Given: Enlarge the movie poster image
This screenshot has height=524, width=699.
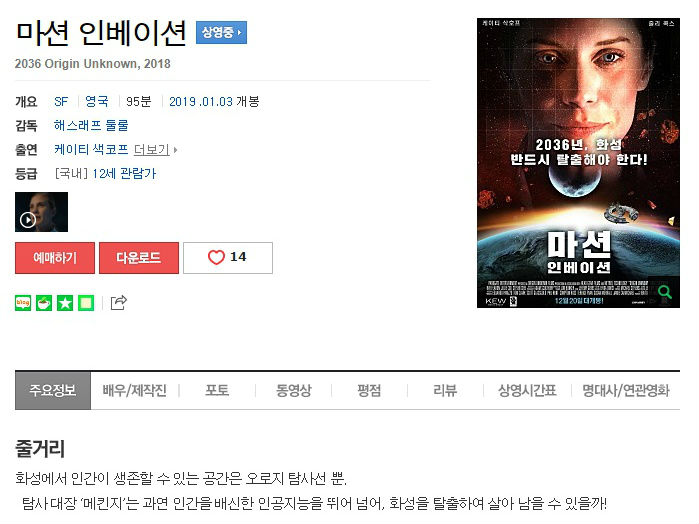Looking at the screenshot, I should [578, 163].
